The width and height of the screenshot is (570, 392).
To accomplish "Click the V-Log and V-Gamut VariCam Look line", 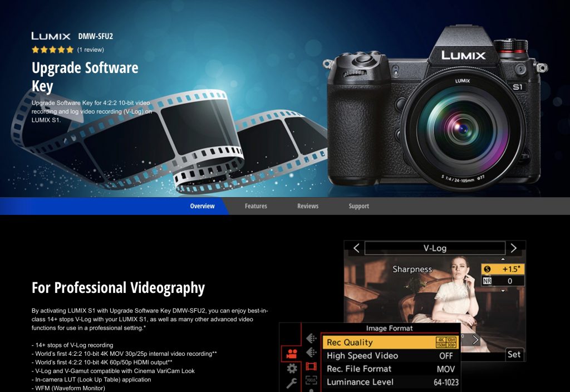I will [x=113, y=371].
